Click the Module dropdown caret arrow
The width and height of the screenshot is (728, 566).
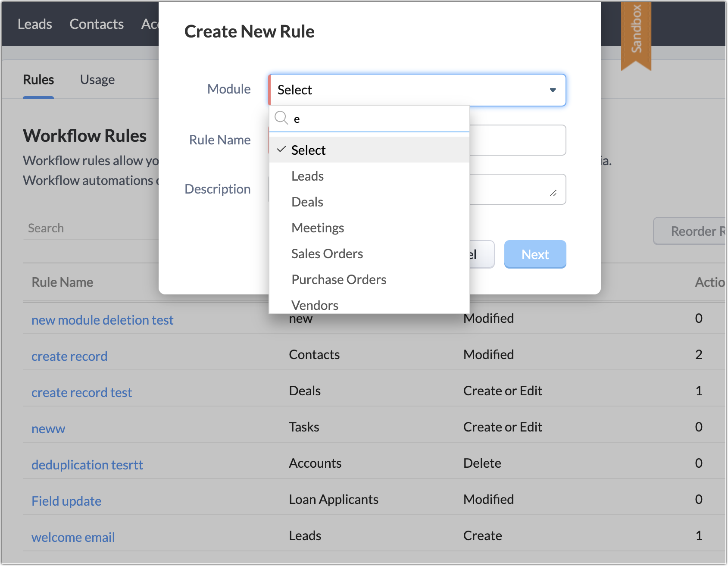click(x=553, y=90)
